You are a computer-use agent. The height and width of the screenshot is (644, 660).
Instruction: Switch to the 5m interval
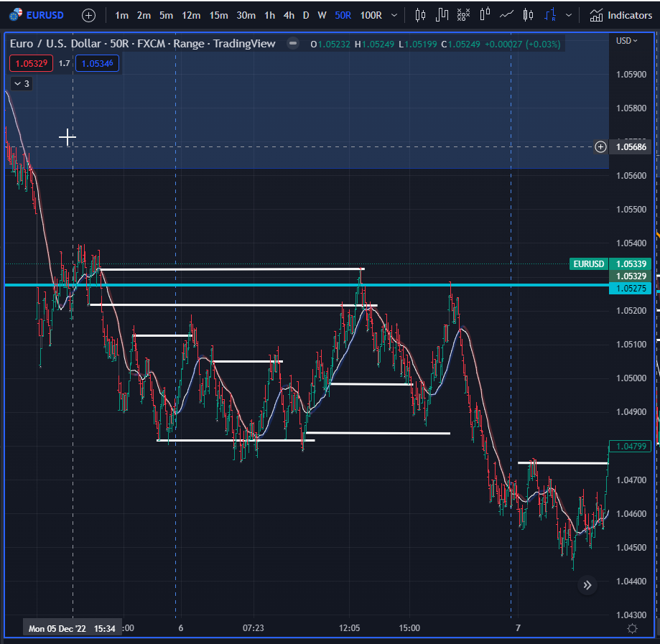166,16
